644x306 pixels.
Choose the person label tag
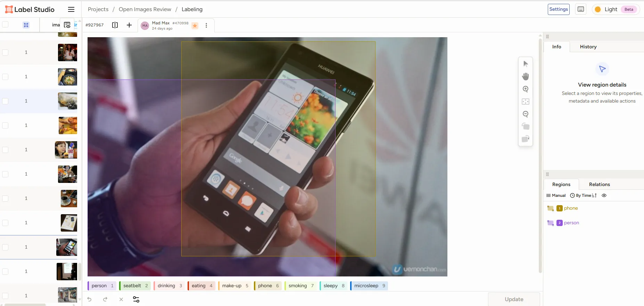tap(102, 286)
